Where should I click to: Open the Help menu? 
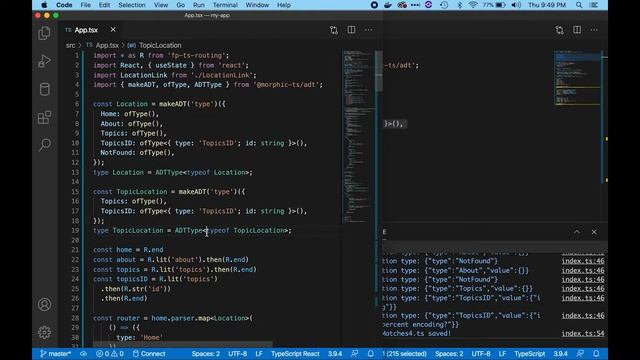pyautogui.click(x=284, y=5)
